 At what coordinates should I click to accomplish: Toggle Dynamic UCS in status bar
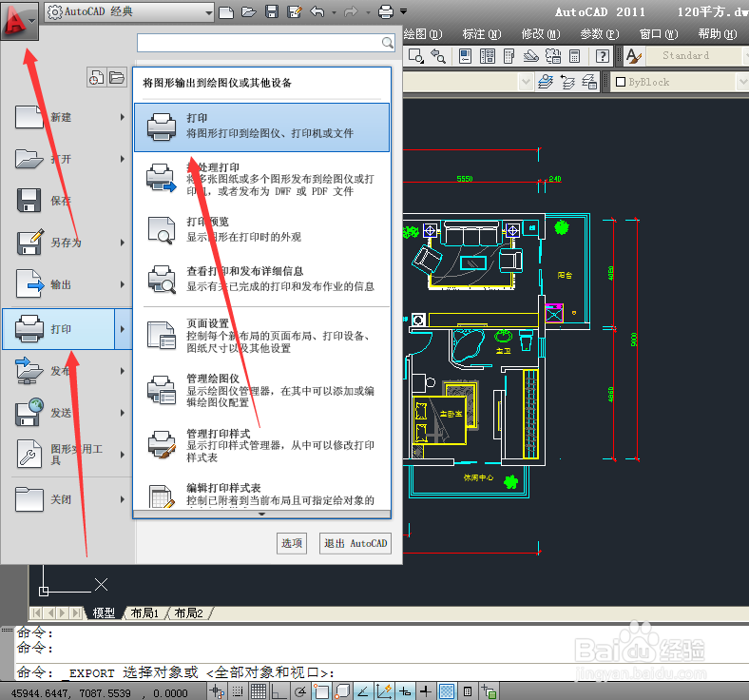coord(384,690)
